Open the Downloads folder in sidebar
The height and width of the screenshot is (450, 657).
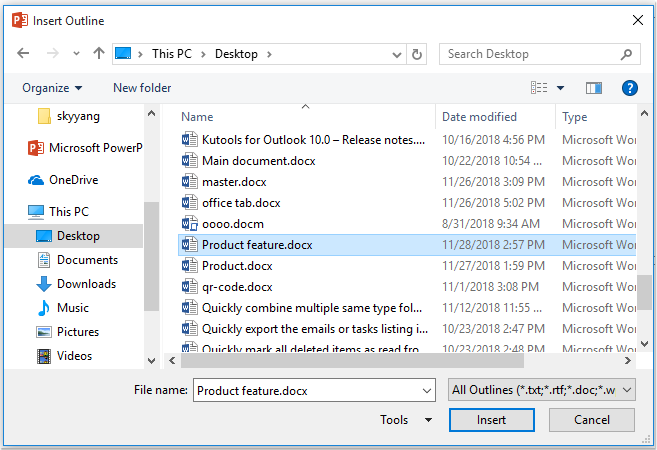point(86,284)
